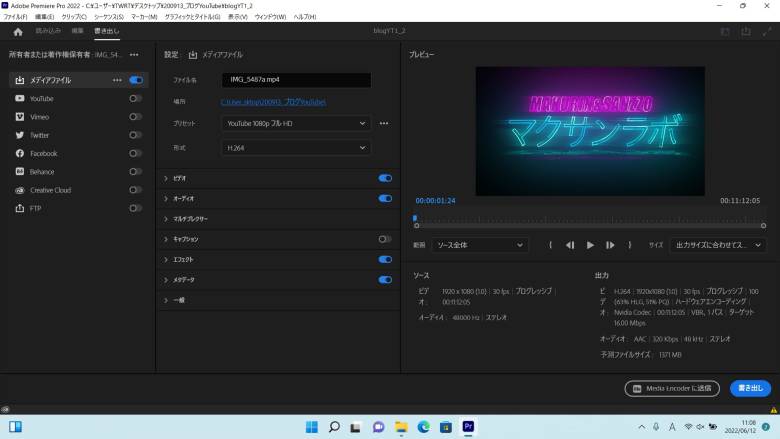The image size is (780, 439).
Task: Open the File menu
Action: (15, 17)
